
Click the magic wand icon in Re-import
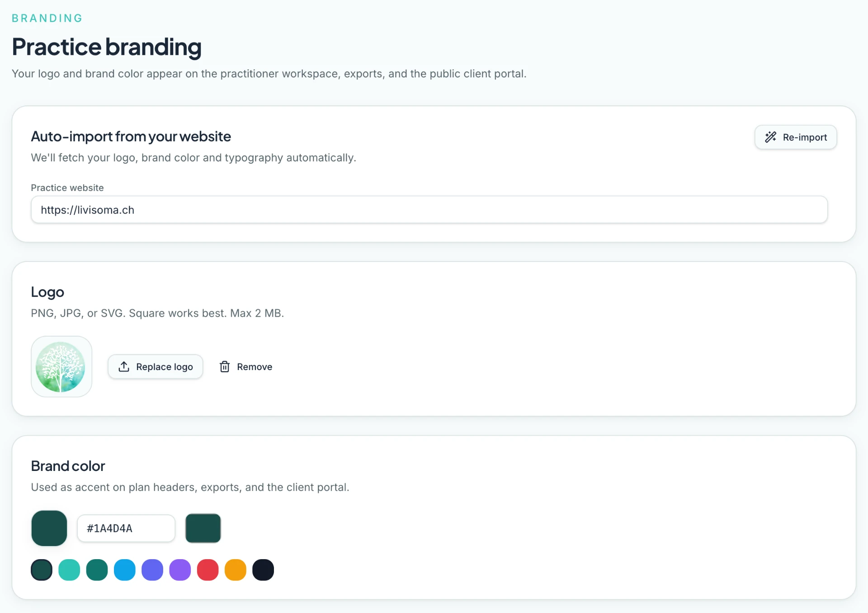[771, 137]
